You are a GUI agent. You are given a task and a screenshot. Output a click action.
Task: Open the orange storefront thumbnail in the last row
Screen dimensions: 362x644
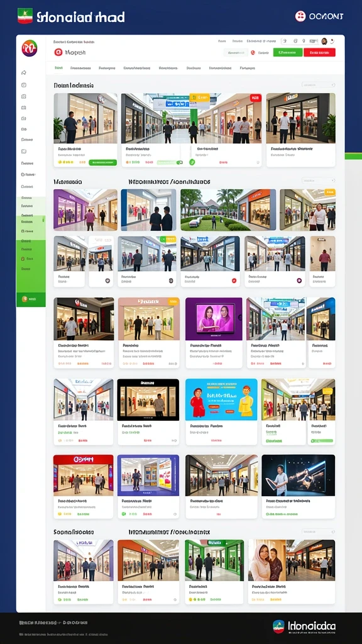[x=148, y=560]
